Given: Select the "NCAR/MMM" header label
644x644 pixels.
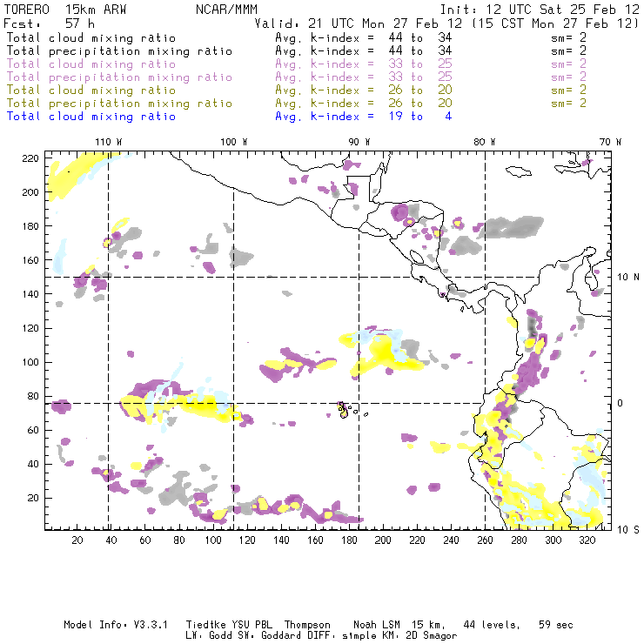Looking at the screenshot, I should tap(227, 10).
